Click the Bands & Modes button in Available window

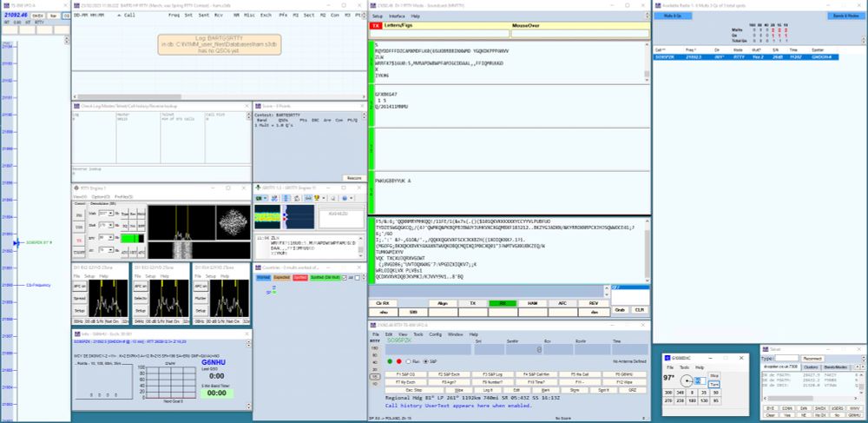point(846,16)
